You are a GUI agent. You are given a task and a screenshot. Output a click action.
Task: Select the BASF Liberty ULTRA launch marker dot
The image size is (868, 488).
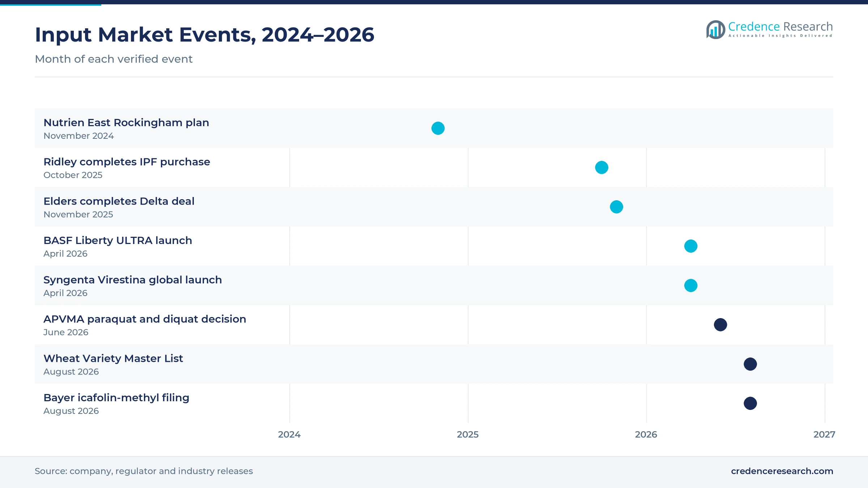tap(691, 246)
